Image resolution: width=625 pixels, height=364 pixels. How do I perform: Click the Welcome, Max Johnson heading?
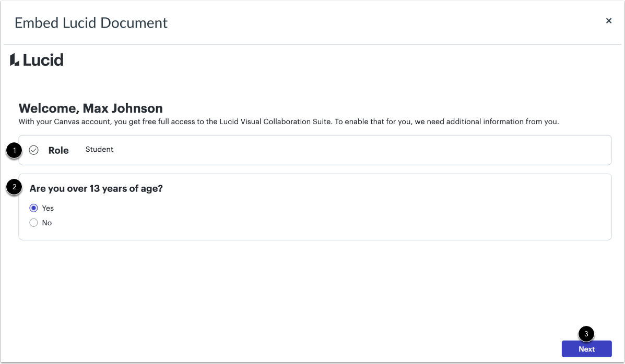click(90, 108)
